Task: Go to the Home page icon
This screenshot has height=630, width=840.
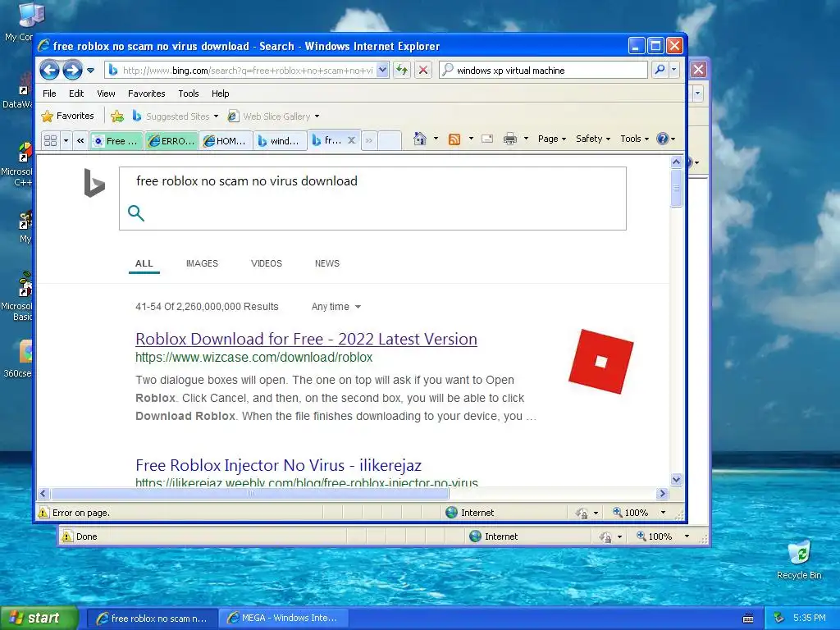Action: pyautogui.click(x=419, y=139)
